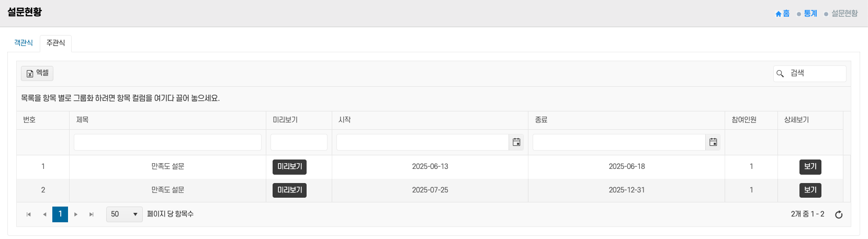This screenshot has width=868, height=239.
Task: Click the home icon in the breadcrumb
Action: tap(779, 14)
